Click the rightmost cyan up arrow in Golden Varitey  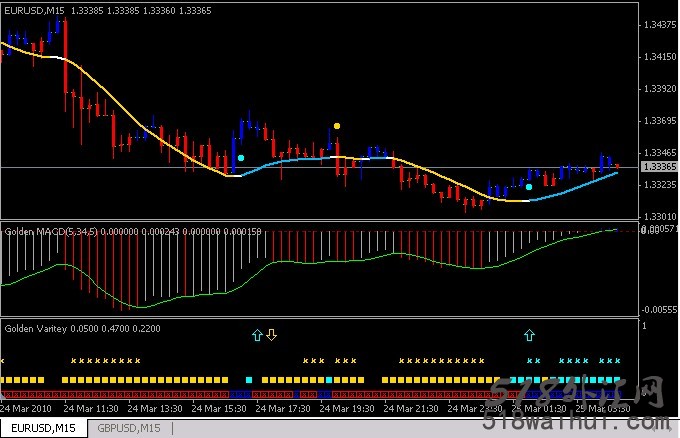click(529, 335)
